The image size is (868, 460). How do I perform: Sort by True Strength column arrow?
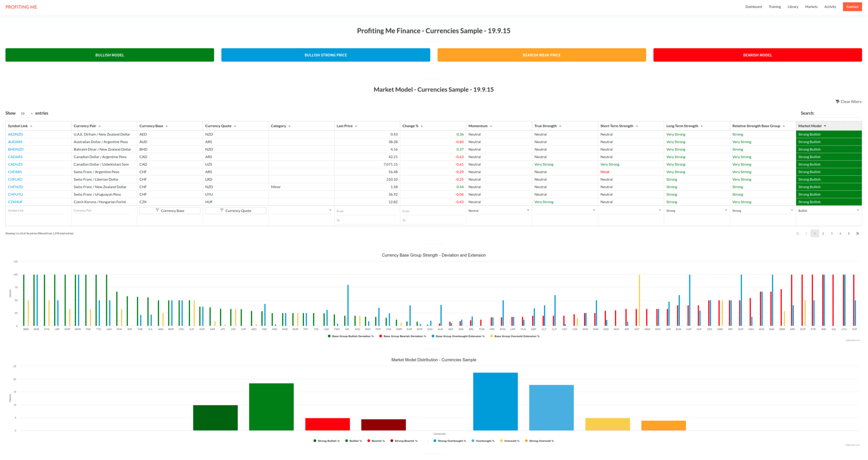coord(560,126)
